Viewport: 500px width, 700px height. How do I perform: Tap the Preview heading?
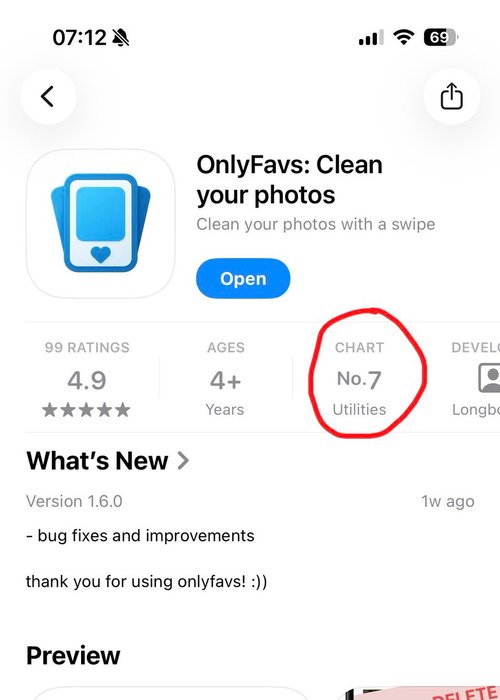[73, 655]
